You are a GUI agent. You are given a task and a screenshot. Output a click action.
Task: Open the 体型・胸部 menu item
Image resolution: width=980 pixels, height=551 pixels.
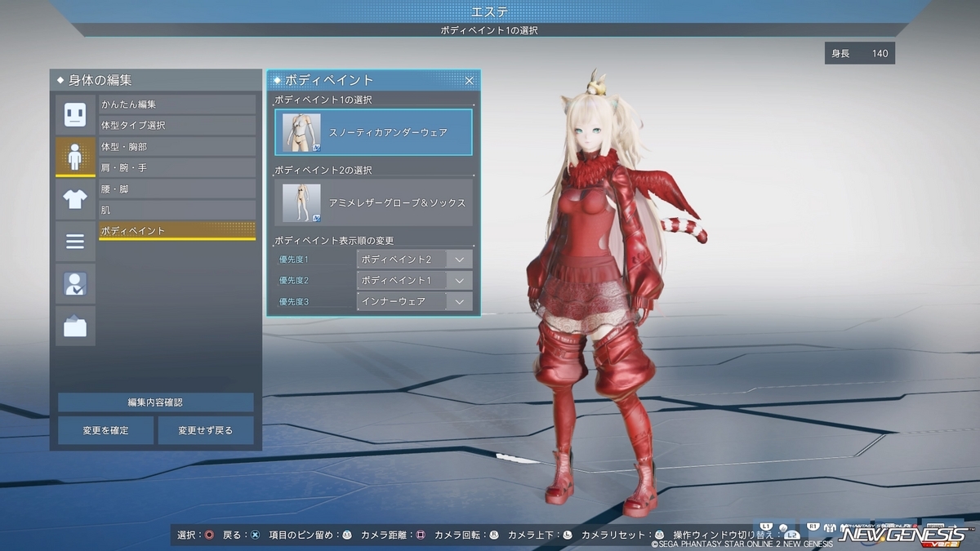[177, 147]
